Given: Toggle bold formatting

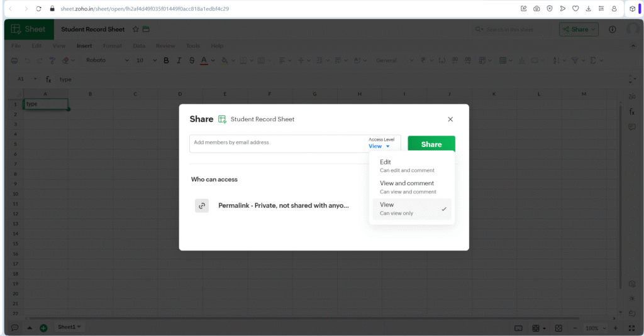Looking at the screenshot, I should tap(166, 60).
